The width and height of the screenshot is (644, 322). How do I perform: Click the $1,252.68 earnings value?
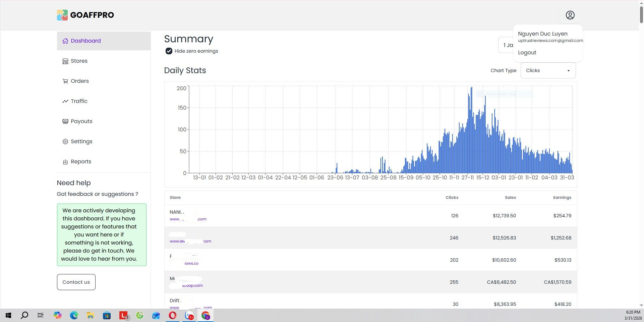[x=561, y=238]
